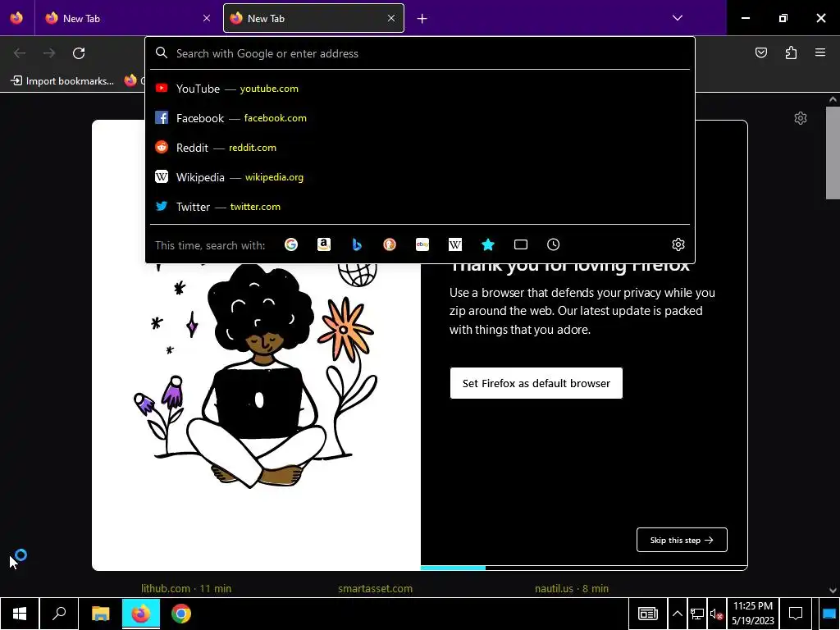Open notification center icon
The width and height of the screenshot is (840, 630).
[796, 614]
